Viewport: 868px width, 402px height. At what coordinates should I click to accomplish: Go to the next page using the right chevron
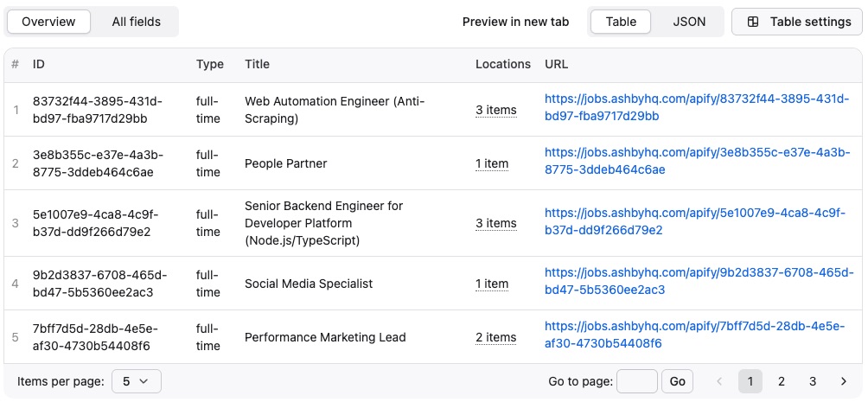tap(843, 381)
